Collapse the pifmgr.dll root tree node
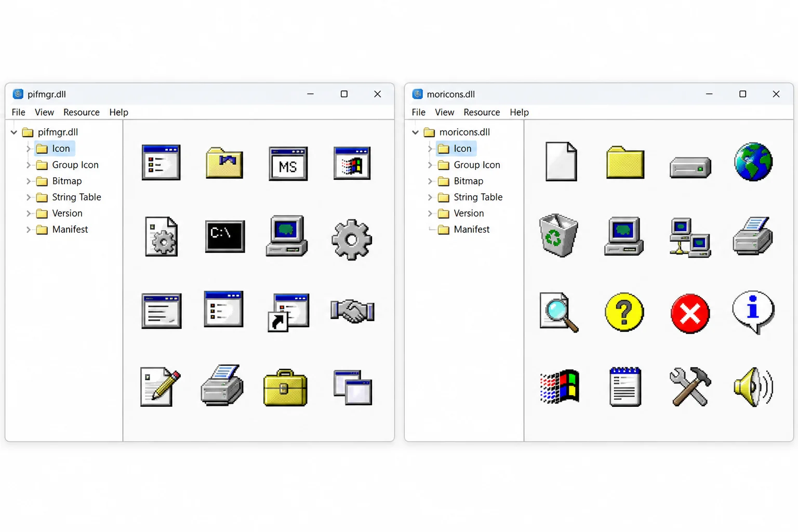This screenshot has height=532, width=798. [x=14, y=132]
